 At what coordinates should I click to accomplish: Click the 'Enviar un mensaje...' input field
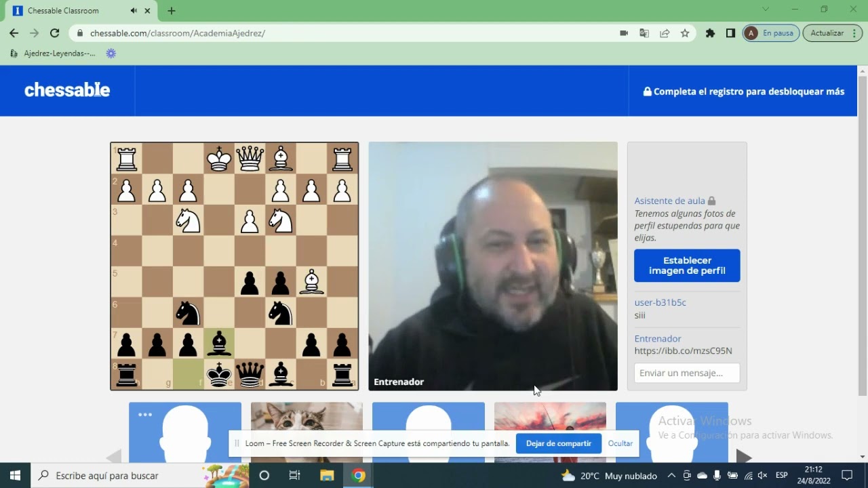click(x=687, y=373)
